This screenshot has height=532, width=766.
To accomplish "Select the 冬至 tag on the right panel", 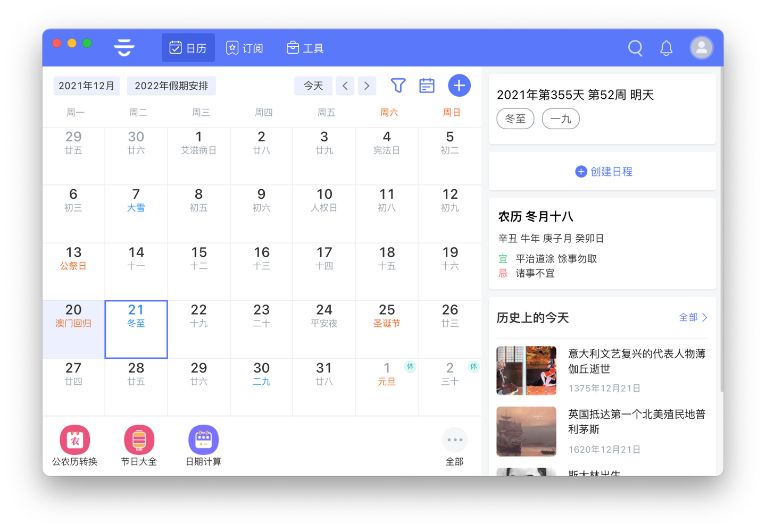I will pos(515,119).
